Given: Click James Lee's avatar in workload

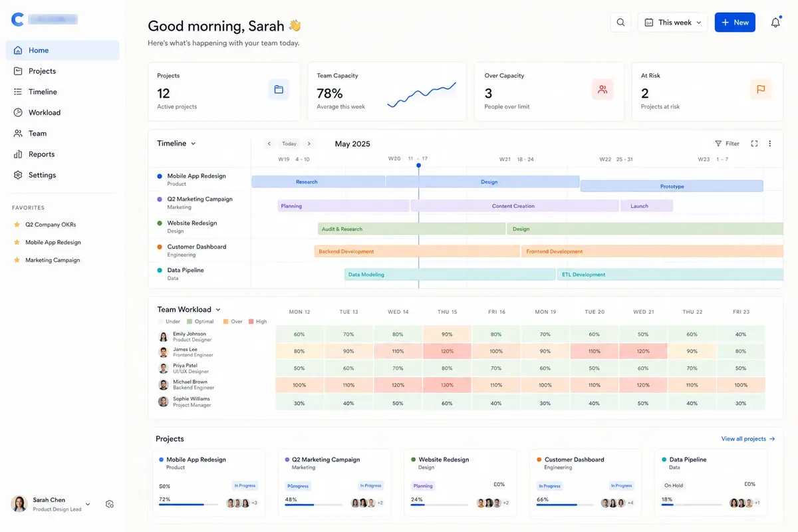Looking at the screenshot, I should [x=163, y=352].
